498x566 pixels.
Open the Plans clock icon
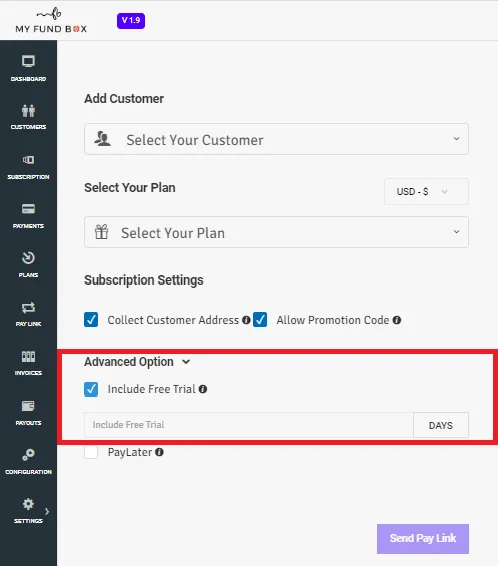click(28, 258)
